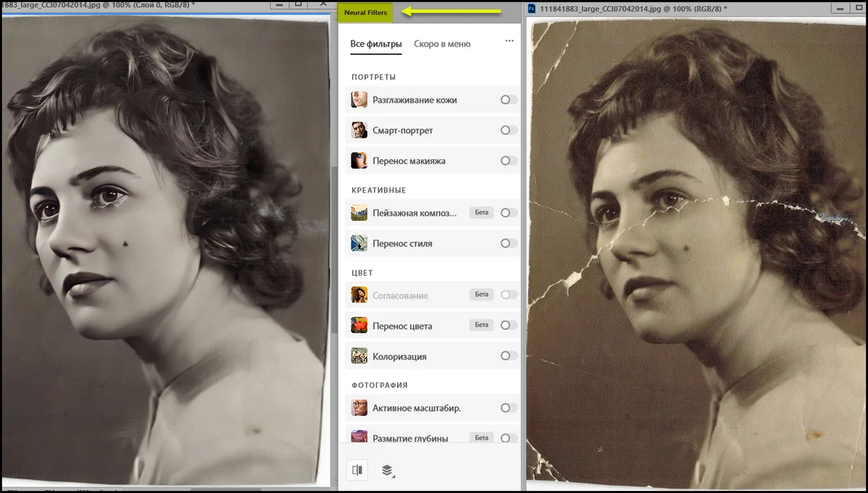Screen dimensions: 868x493
Task: Click the ЦВЕТ section heading
Action: click(362, 272)
